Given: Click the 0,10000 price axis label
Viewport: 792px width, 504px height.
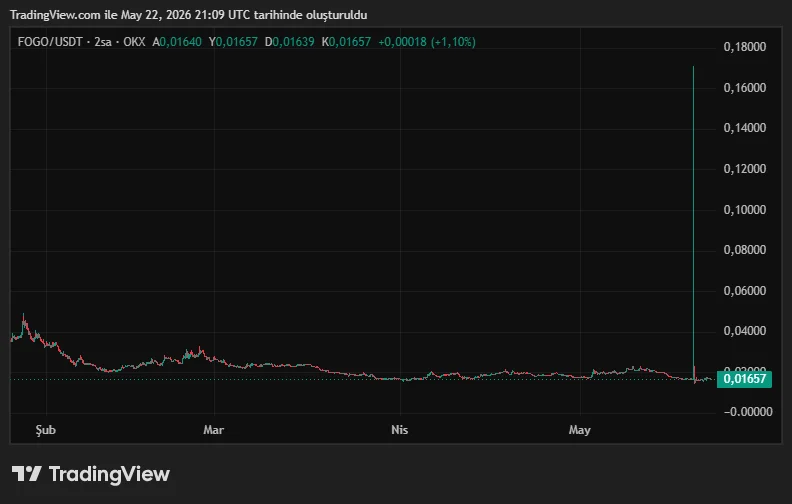Looking at the screenshot, I should [x=745, y=210].
